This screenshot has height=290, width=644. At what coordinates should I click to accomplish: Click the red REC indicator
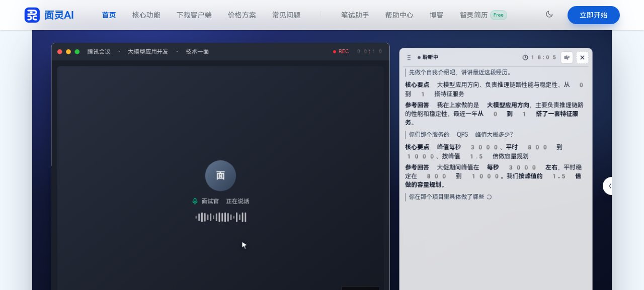(341, 52)
